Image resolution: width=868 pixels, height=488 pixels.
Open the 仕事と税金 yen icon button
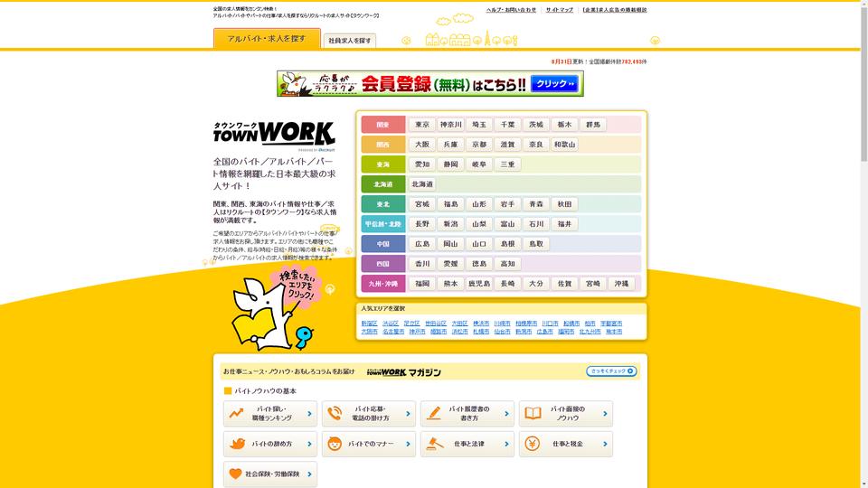566,444
